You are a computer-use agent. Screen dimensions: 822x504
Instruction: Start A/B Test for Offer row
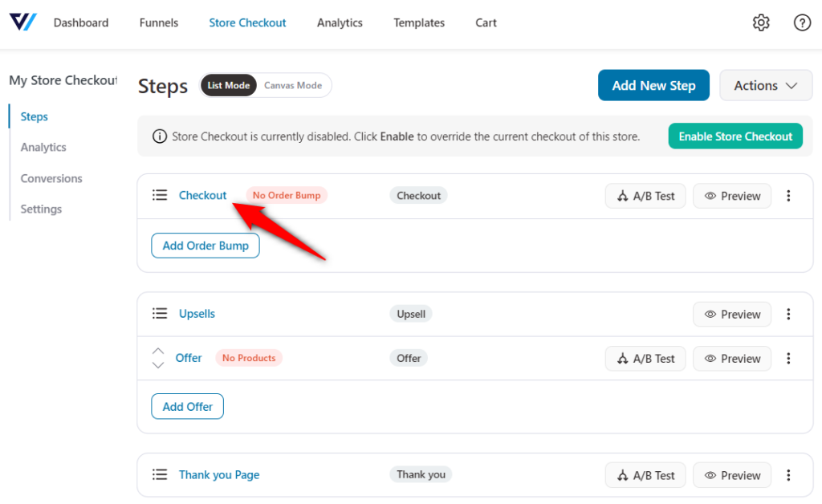[x=645, y=359]
